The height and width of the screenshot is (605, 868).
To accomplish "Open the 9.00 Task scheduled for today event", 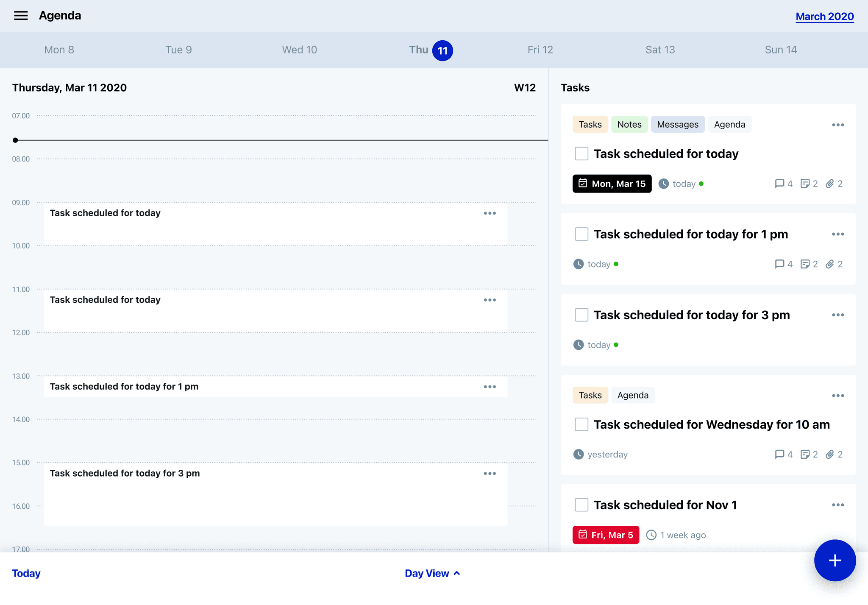I will click(275, 224).
